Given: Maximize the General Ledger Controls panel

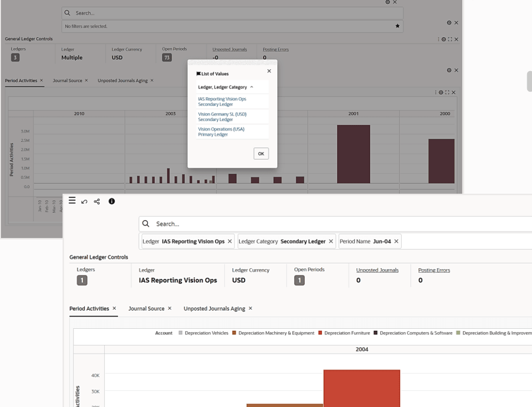Looking at the screenshot, I should point(450,39).
